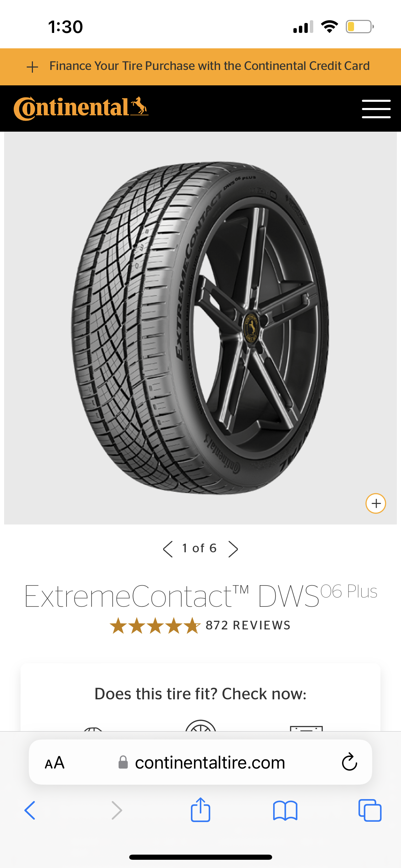Expand the finance banner plus icon
401x868 pixels.
[32, 67]
